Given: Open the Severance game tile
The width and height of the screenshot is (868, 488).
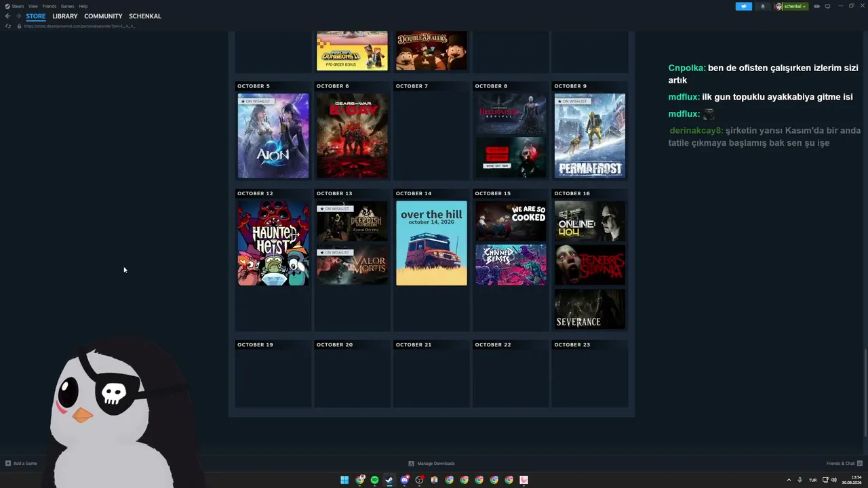Looking at the screenshot, I should [590, 309].
